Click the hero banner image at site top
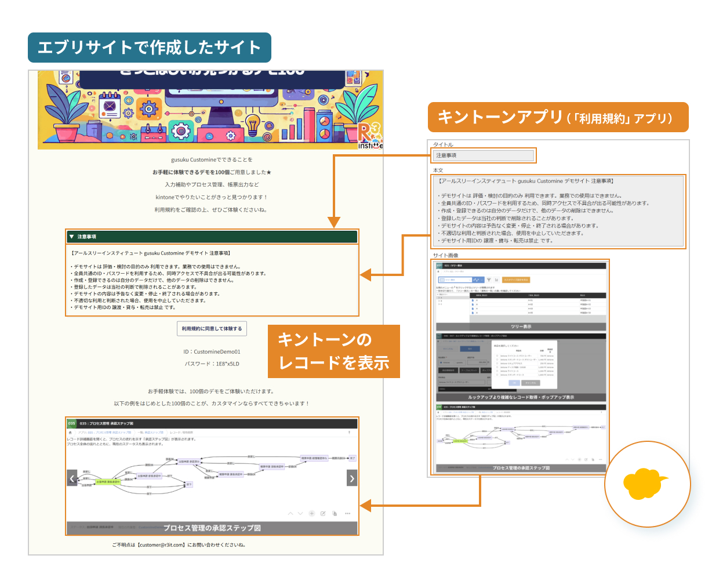Viewport: 712px width, 588px height. (x=210, y=110)
